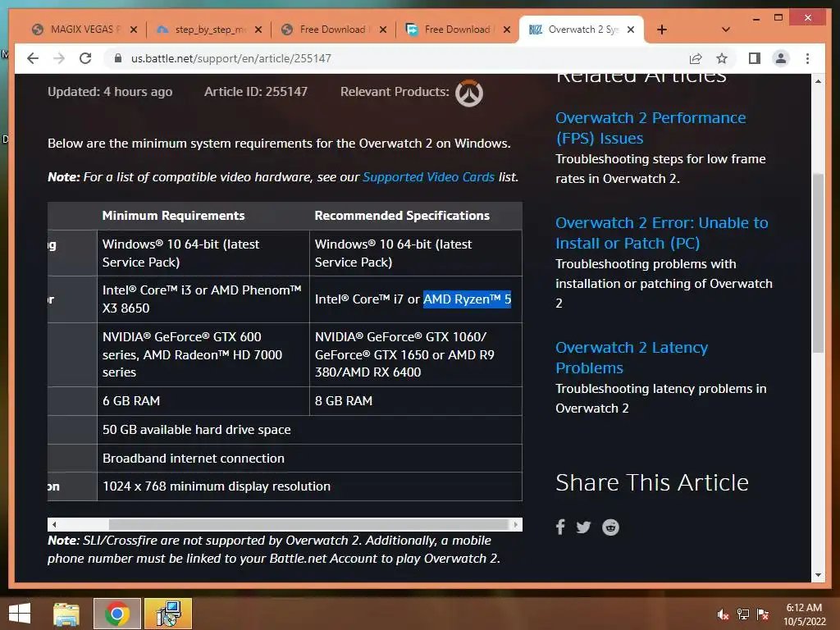Click the Chrome taskbar icon
Viewport: 840px width, 630px height.
[x=116, y=614]
